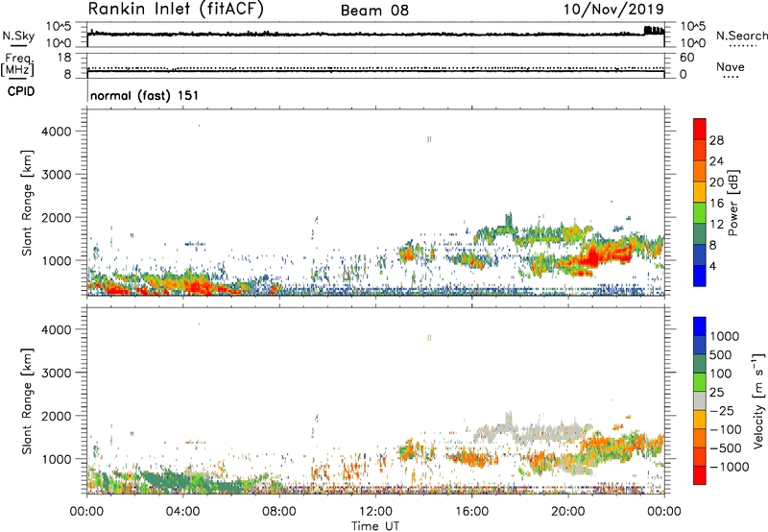Click the 'Velocity [m s-1]' colorbar label
This screenshot has width=768, height=532.
(x=758, y=400)
